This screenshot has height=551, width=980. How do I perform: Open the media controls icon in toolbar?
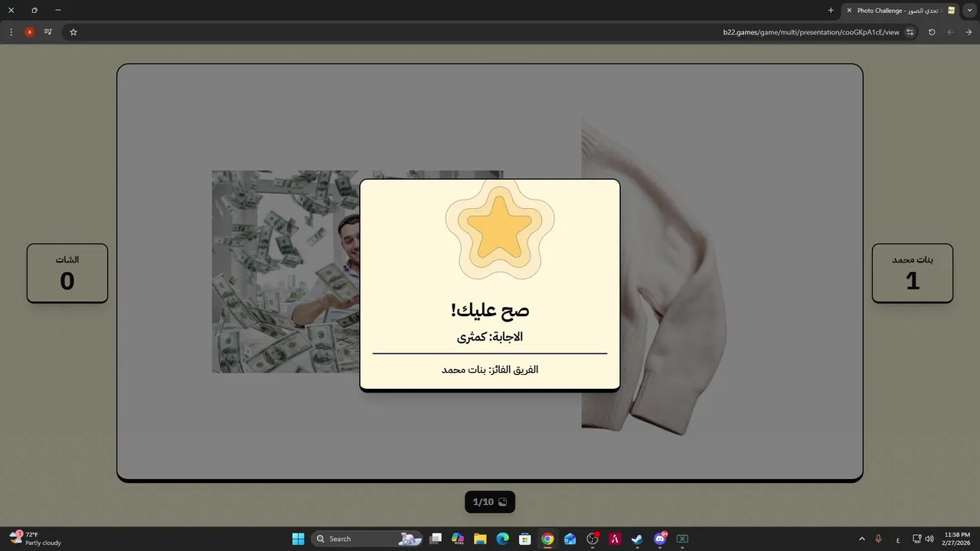coord(48,32)
